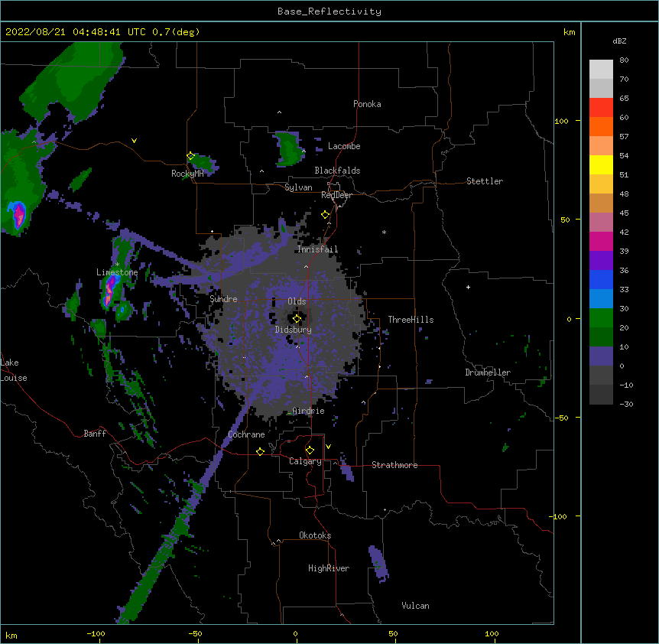Click the Sylvan label
This screenshot has width=659, height=644.
pyautogui.click(x=298, y=187)
